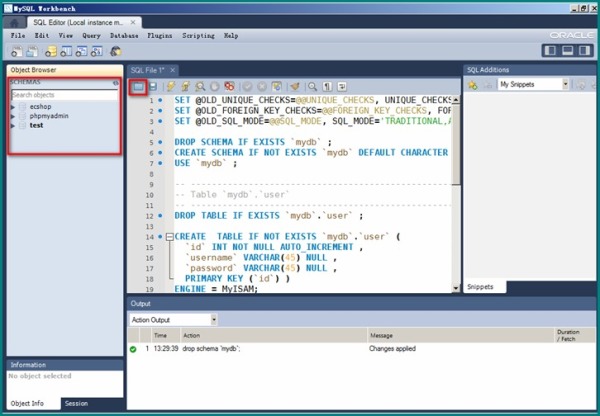Screen dimensions: 600x416
Task: Expand the phpmyadmin schema
Action: click(x=13, y=116)
